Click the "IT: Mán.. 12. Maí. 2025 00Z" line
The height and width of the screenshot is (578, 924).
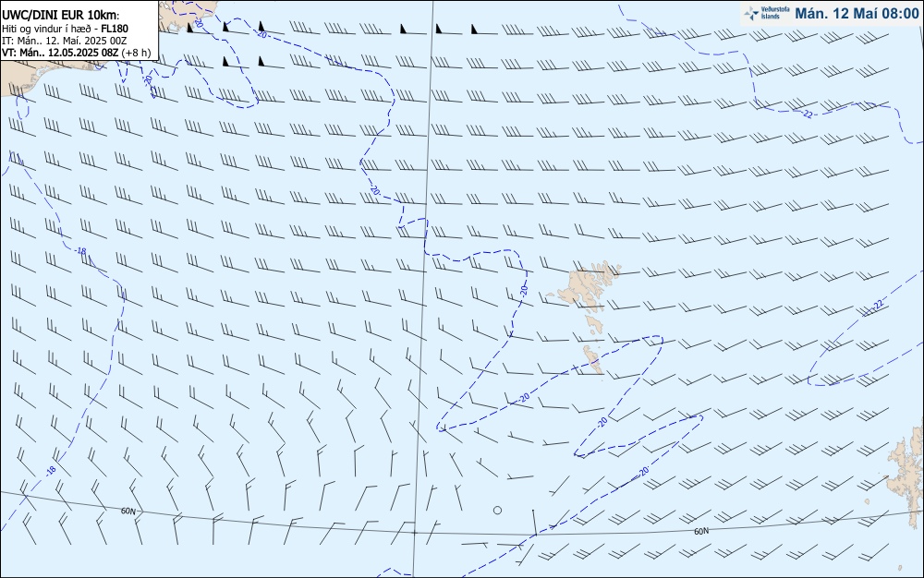[x=65, y=41]
